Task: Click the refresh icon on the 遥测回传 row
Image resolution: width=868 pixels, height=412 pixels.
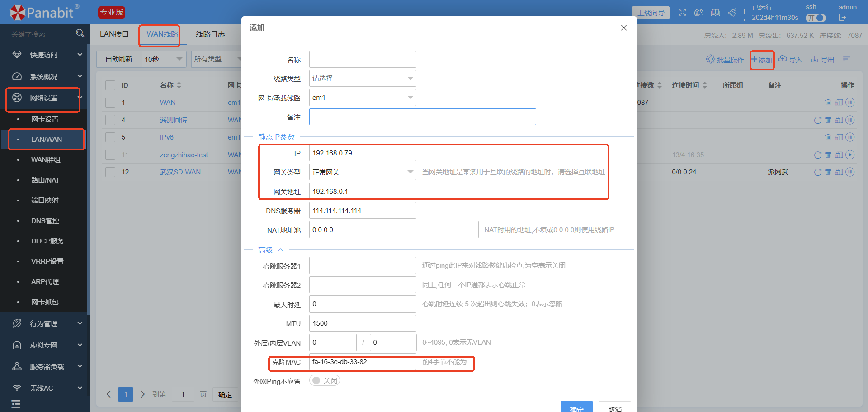Action: (x=817, y=120)
